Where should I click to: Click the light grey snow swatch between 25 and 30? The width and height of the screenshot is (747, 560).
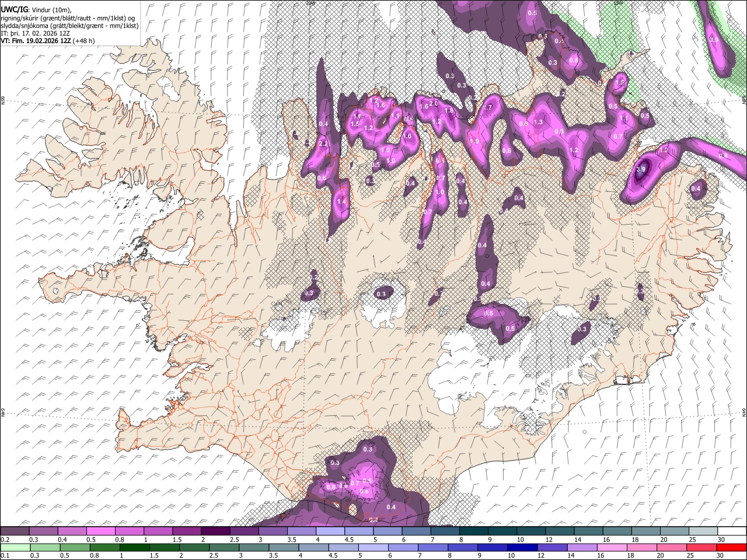[x=704, y=531]
